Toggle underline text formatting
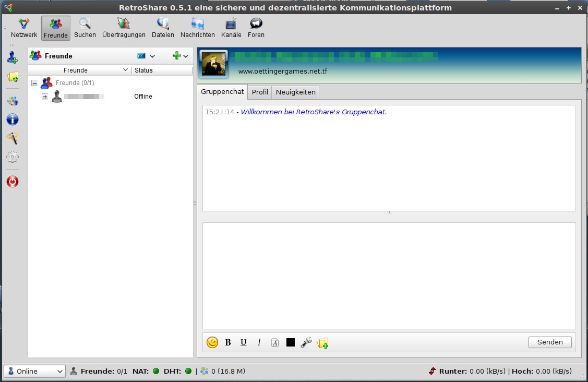Viewport: 588px width, 382px height. [x=244, y=342]
